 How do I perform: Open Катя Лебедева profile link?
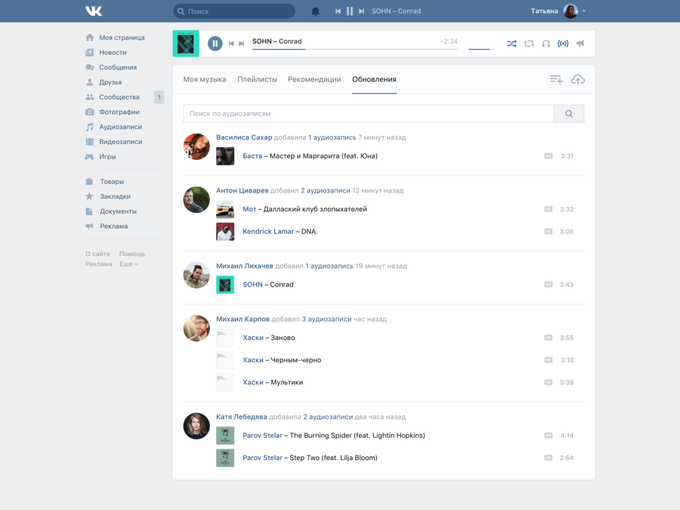(x=242, y=417)
